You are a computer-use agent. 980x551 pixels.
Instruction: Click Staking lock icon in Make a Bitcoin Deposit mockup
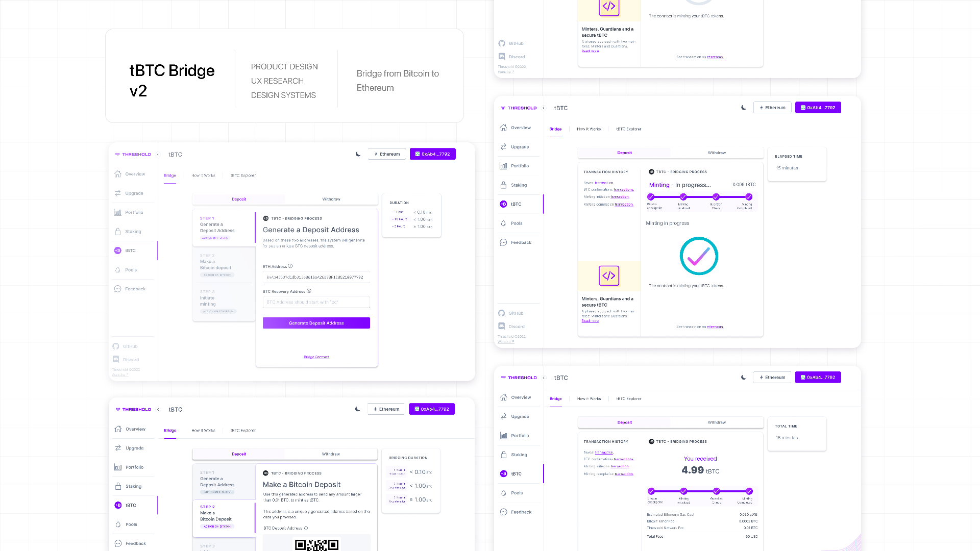118,486
